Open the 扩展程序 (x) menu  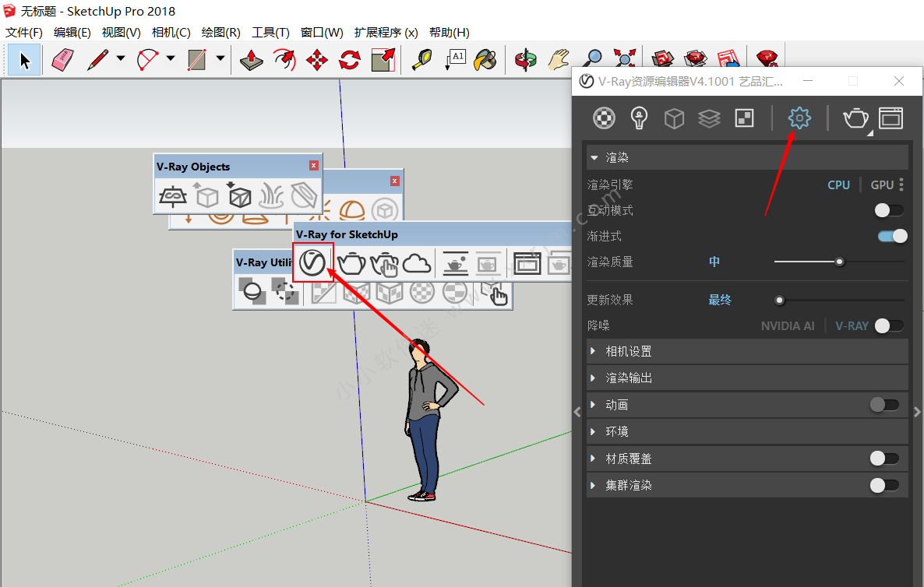(x=386, y=32)
